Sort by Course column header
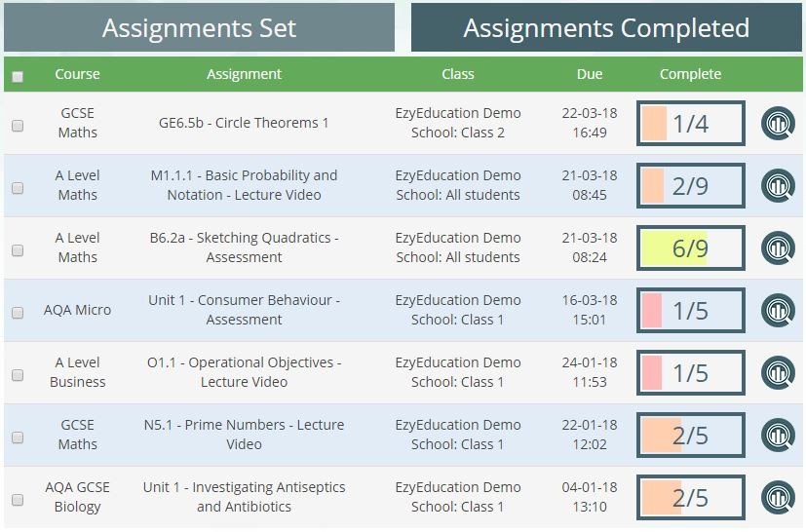Image resolution: width=806 pixels, height=532 pixels. pos(77,74)
